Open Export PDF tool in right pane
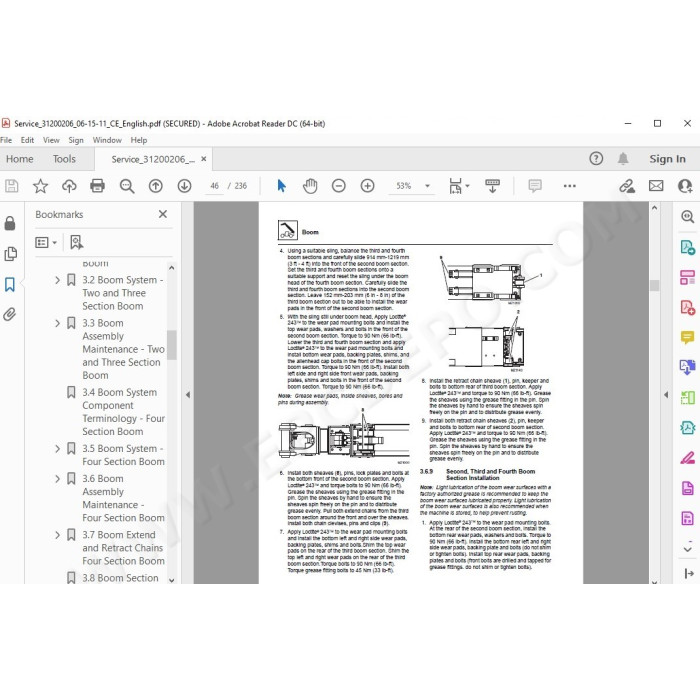This screenshot has height=700, width=700. pos(688,247)
